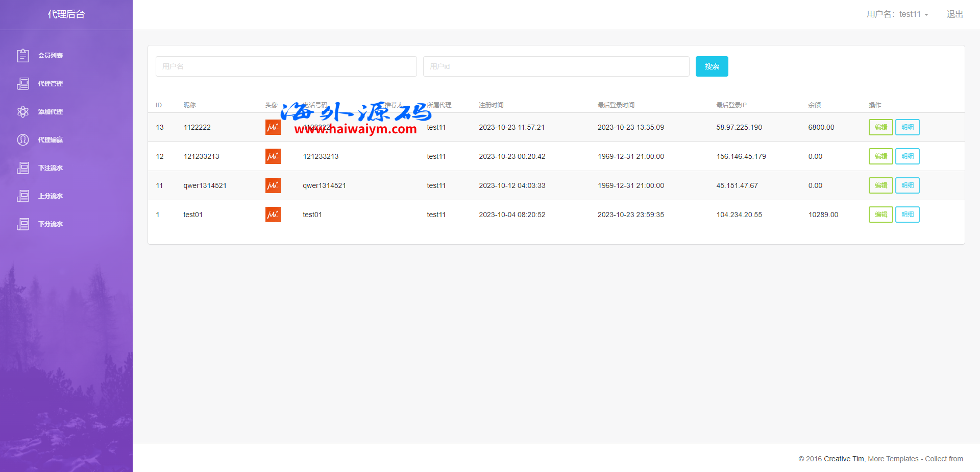Click the 下注流水 sidebar icon
This screenshot has height=472, width=980.
(23, 168)
